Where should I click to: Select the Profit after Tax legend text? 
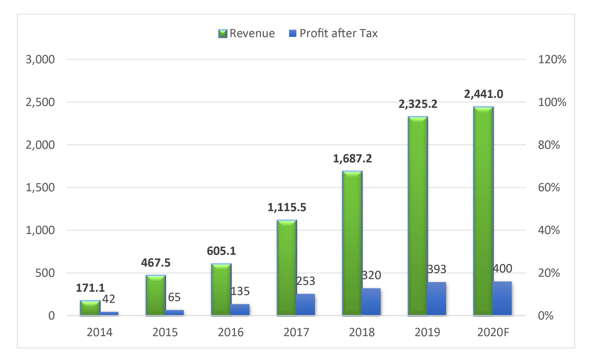[x=339, y=33]
